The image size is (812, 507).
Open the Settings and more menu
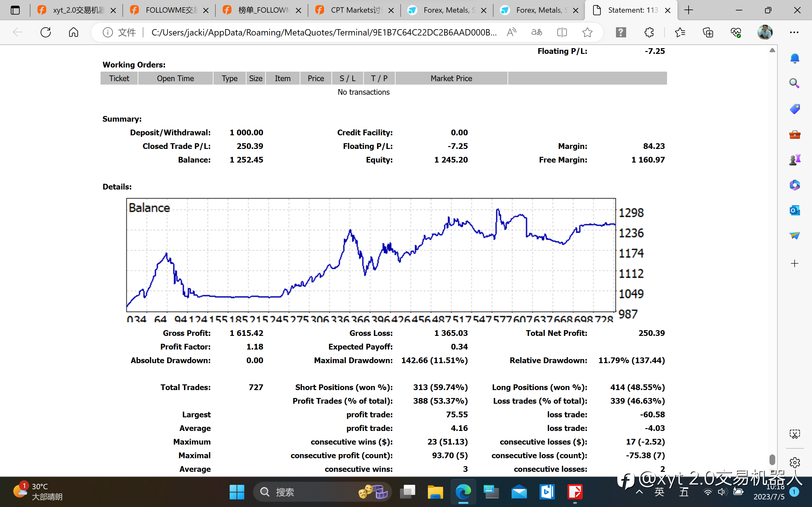[x=794, y=32]
